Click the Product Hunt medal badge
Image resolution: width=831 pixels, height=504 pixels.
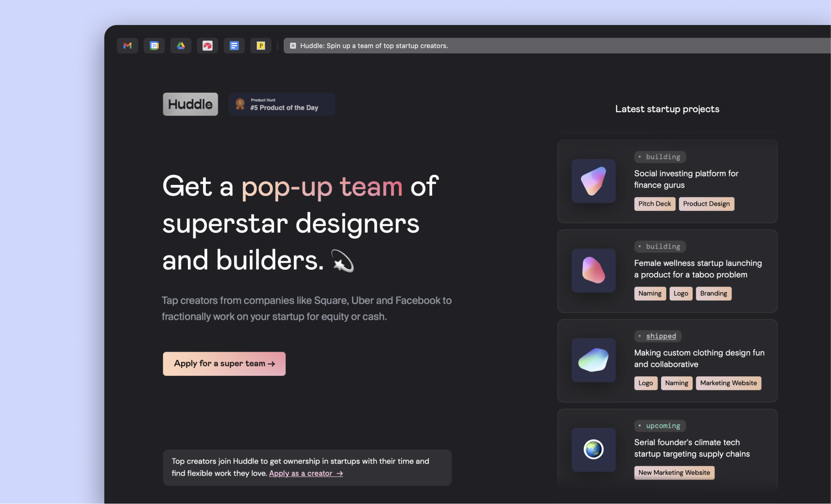click(x=240, y=104)
